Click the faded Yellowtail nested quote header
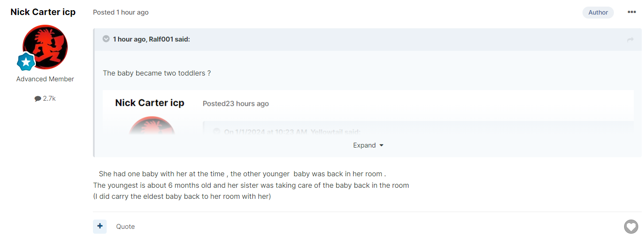Image resolution: width=644 pixels, height=239 pixels. (x=292, y=132)
